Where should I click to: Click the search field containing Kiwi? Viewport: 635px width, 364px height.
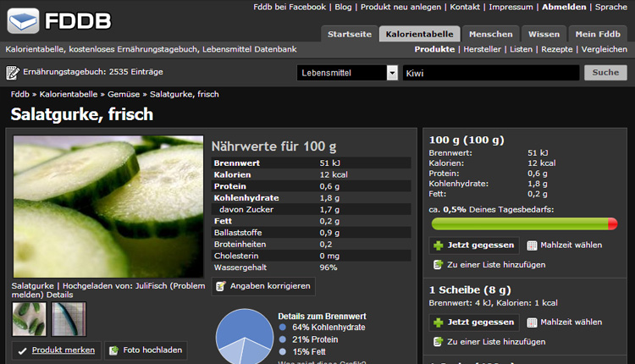pos(491,73)
